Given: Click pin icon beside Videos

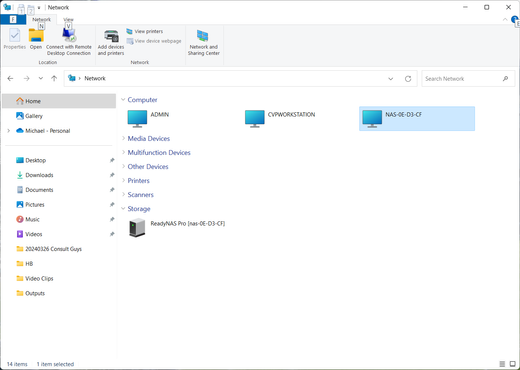Looking at the screenshot, I should (112, 234).
